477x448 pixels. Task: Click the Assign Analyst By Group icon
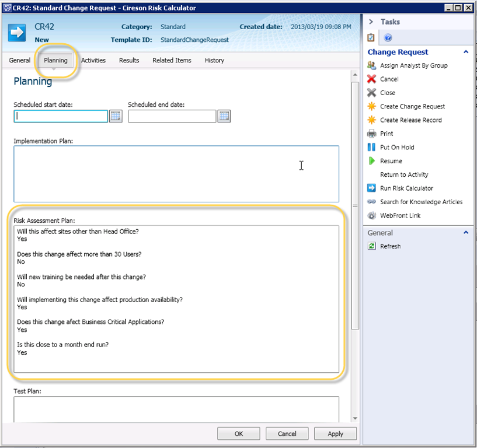(371, 65)
